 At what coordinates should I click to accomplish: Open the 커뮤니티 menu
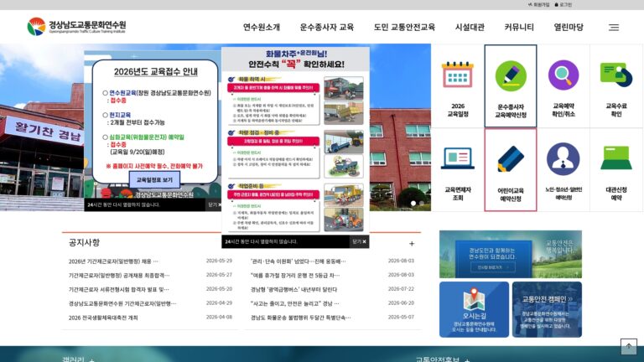519,28
